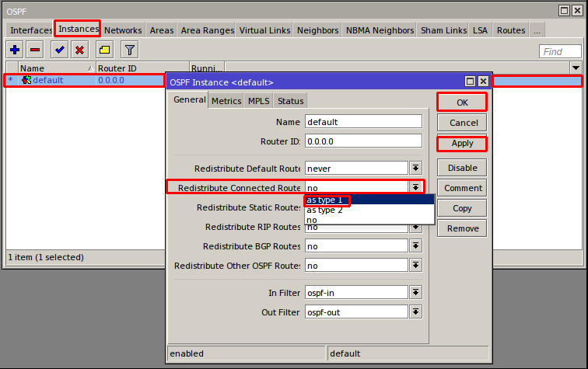Click the In Filter ospf-in field
Screen dimensions: 588x369
click(356, 293)
